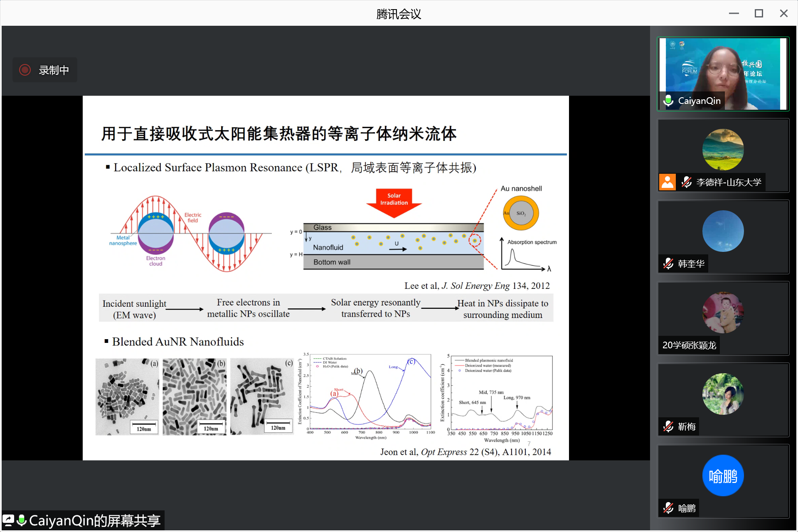The width and height of the screenshot is (798, 532).
Task: Click the 20学硕张颖龙 name label
Action: (x=689, y=345)
